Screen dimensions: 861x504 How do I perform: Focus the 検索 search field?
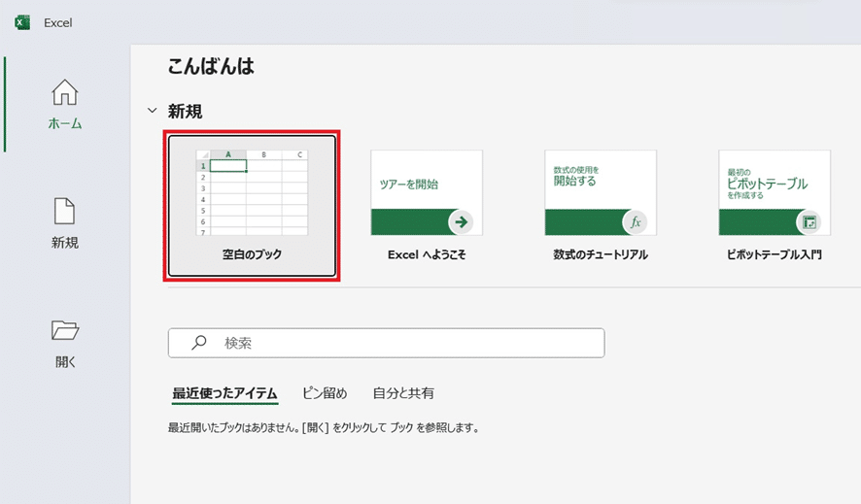[x=387, y=343]
